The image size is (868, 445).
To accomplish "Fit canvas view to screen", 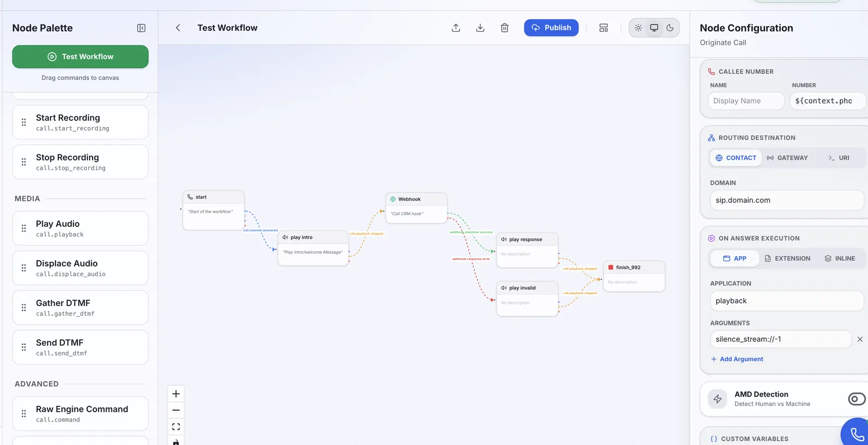I will (176, 427).
